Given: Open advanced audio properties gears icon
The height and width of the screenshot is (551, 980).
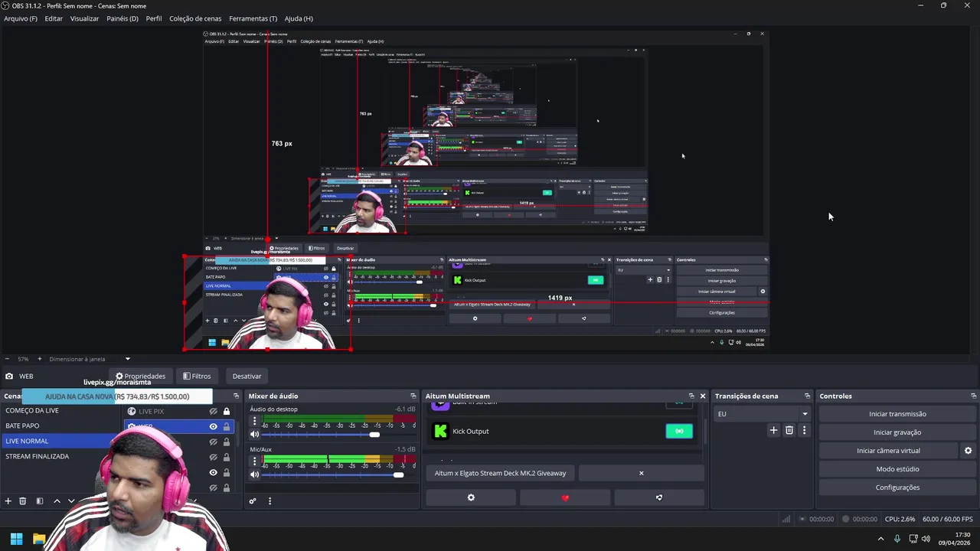Looking at the screenshot, I should click(x=253, y=501).
